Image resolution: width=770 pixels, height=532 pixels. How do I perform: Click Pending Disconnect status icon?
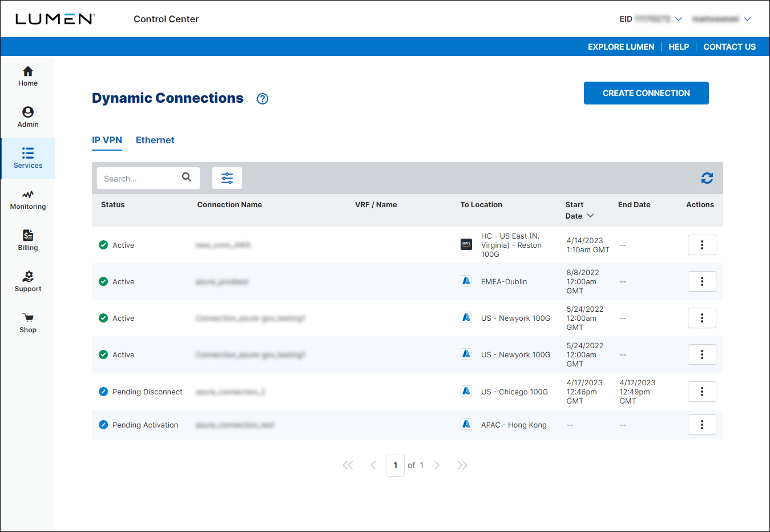coord(103,392)
